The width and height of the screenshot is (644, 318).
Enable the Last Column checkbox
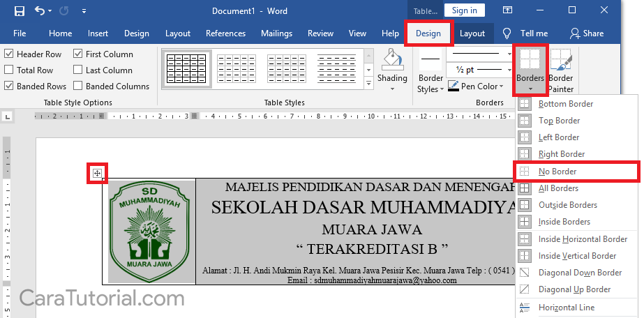(x=77, y=70)
